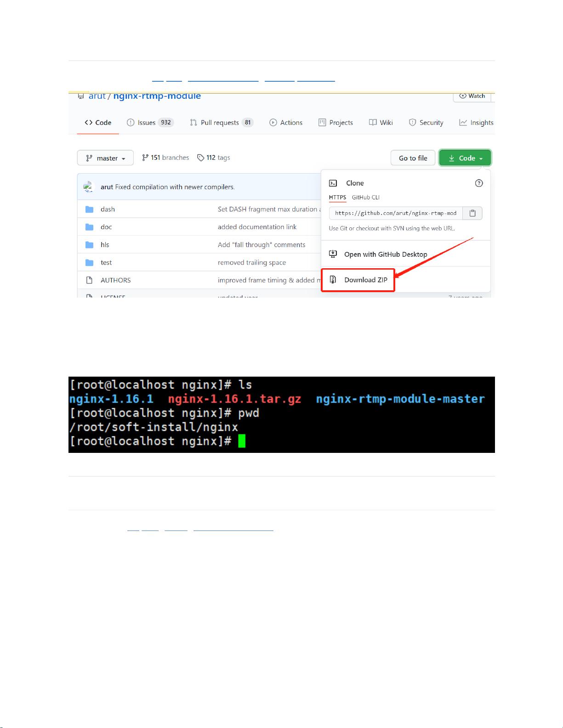Viewport: 563px width, 728px height.
Task: Select the Code tab
Action: [x=98, y=123]
